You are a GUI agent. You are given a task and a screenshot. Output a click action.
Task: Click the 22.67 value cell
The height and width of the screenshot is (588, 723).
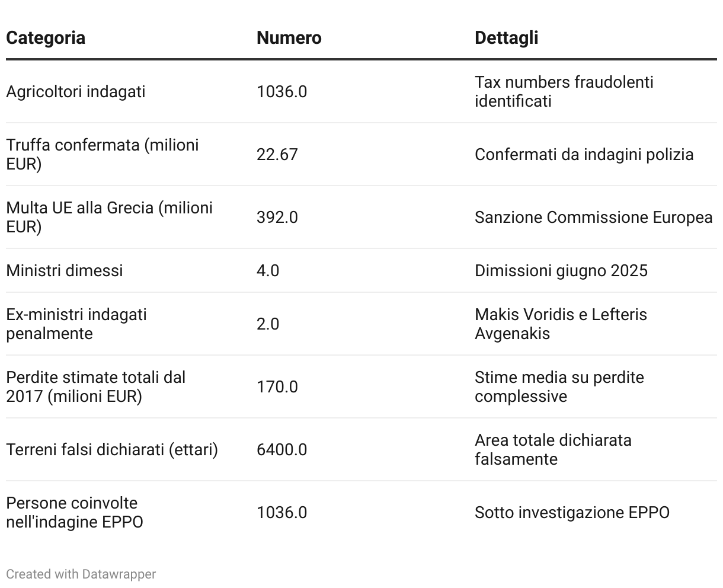pyautogui.click(x=277, y=155)
